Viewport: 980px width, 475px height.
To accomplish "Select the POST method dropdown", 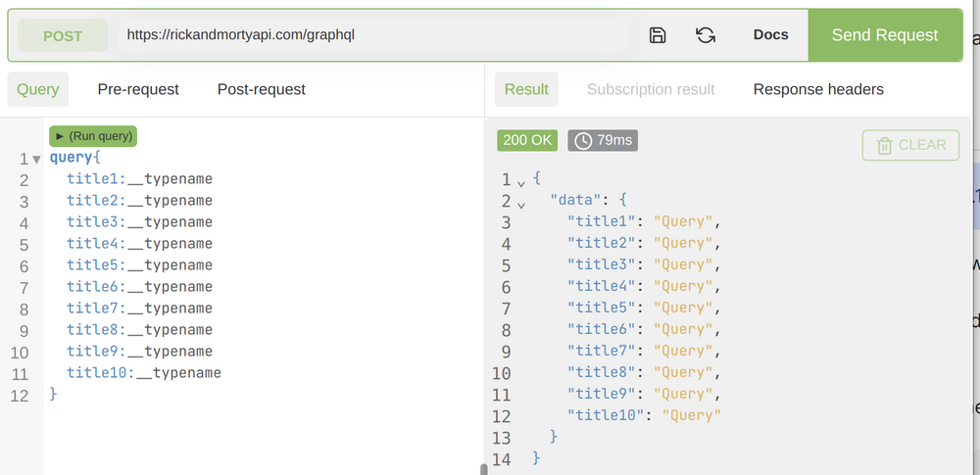I will (63, 36).
